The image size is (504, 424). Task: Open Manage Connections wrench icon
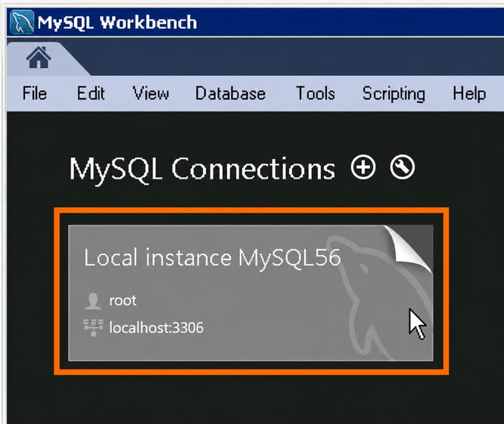403,167
